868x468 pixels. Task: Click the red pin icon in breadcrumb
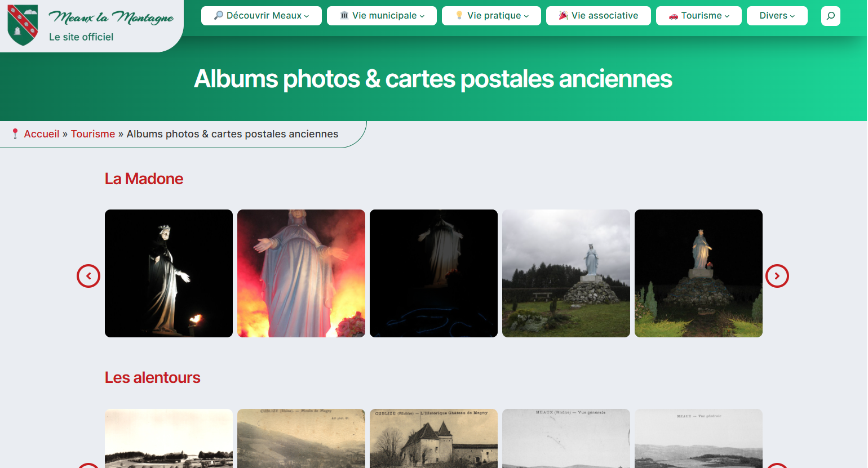pyautogui.click(x=15, y=134)
